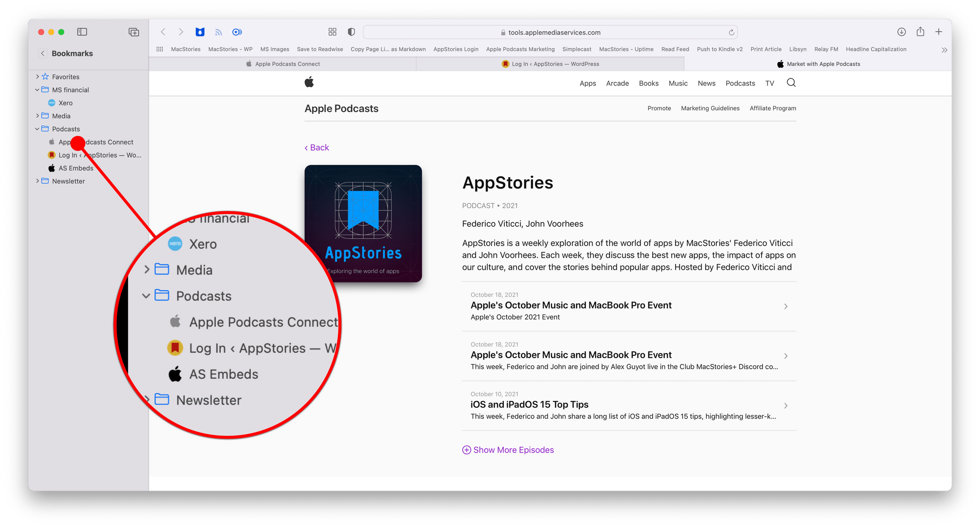Toggle the Safari sidebar button
This screenshot has width=980, height=528.
coord(82,32)
